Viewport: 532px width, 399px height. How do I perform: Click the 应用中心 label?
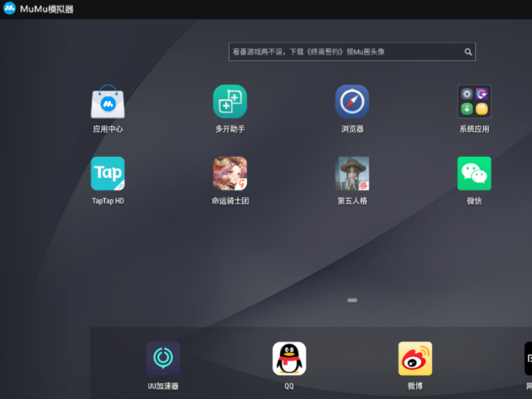(108, 129)
